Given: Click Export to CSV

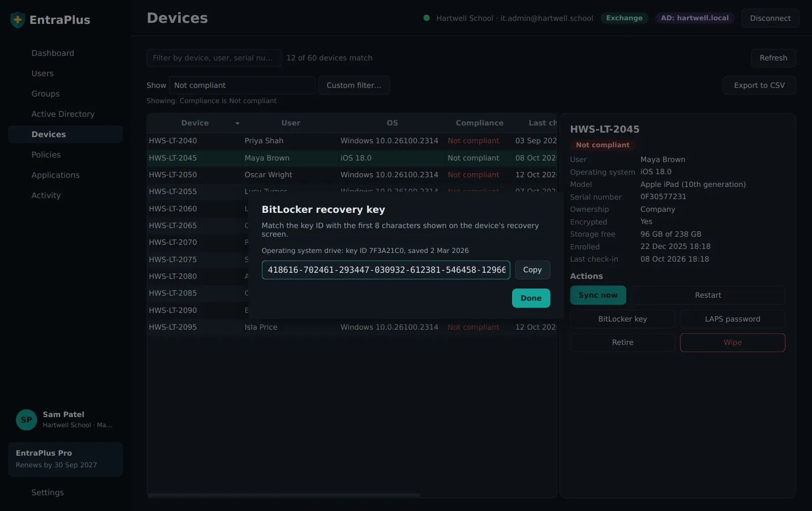Looking at the screenshot, I should click(759, 85).
